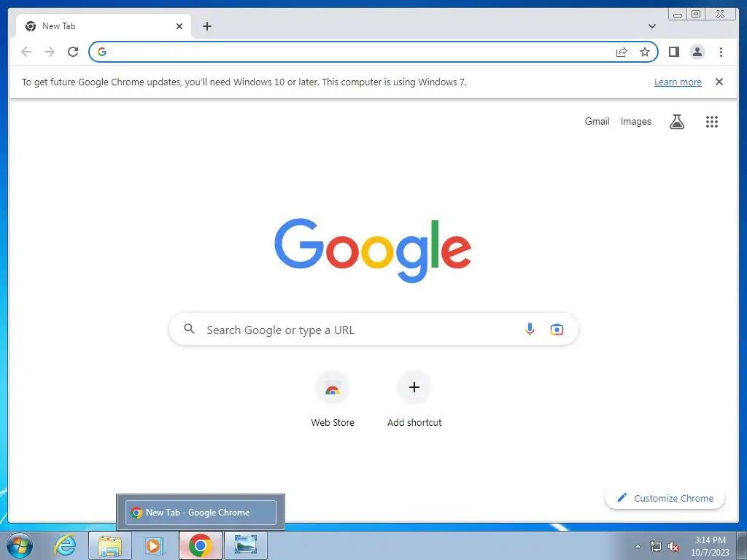Viewport: 747px width, 560px height.
Task: Click the picture viewer taskbar icon
Action: click(245, 545)
